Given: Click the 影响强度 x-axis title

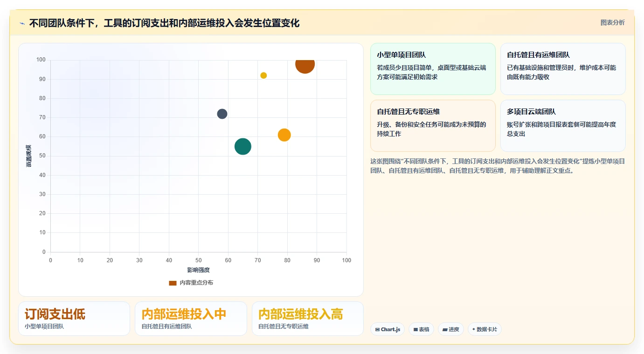Looking at the screenshot, I should tap(199, 270).
